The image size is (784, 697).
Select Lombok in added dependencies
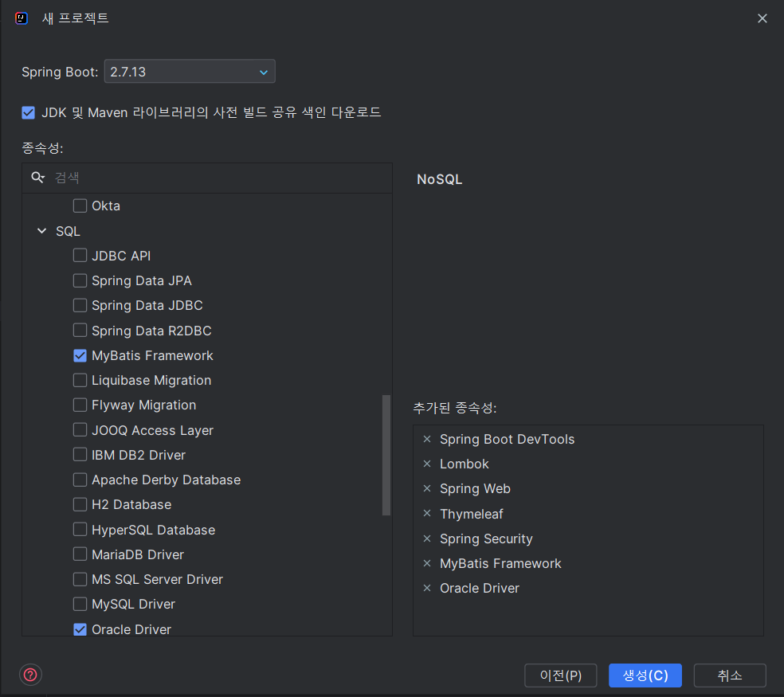[464, 464]
